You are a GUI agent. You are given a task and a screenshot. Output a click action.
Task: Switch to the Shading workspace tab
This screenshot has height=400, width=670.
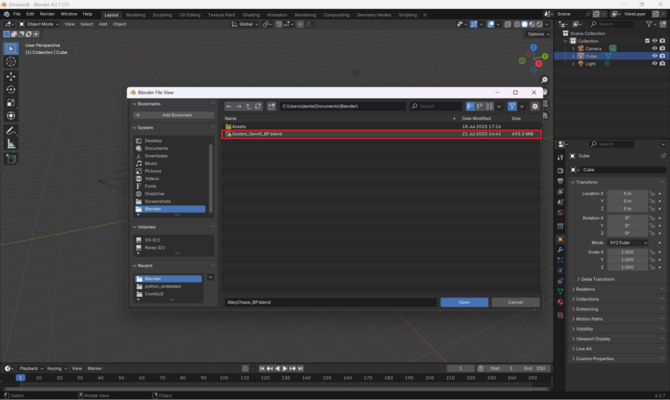tap(251, 15)
